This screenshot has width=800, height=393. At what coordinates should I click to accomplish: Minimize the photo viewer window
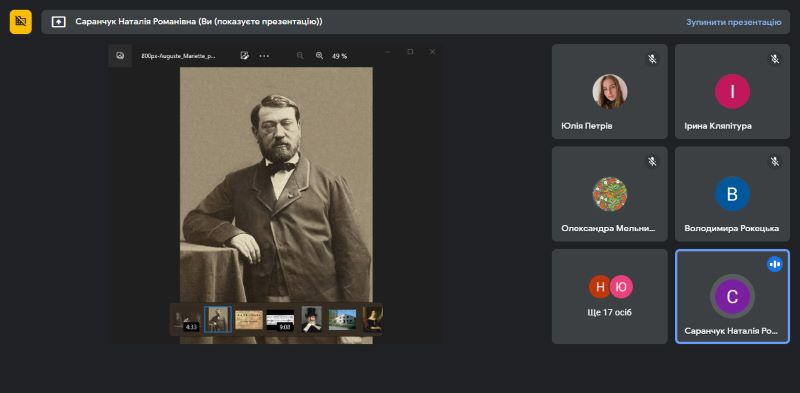point(388,52)
